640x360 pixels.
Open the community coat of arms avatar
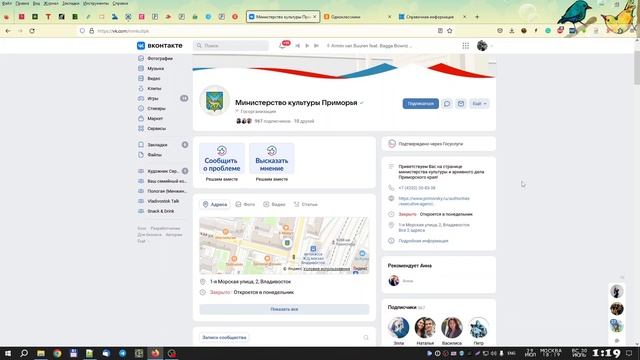[214, 100]
